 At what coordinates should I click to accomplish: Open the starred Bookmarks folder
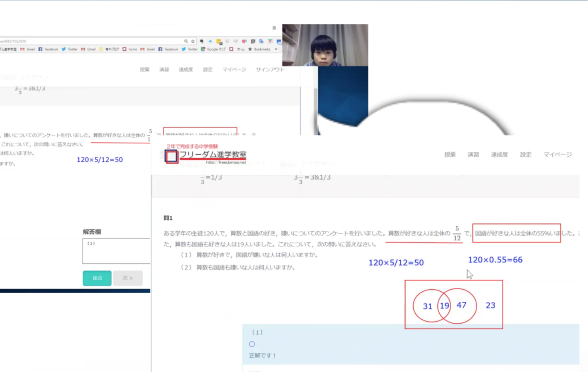[x=259, y=49]
